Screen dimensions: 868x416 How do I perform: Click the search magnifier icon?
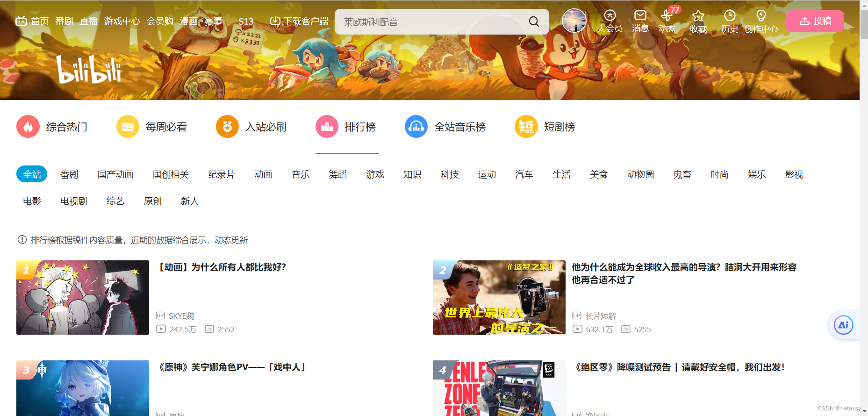point(534,22)
